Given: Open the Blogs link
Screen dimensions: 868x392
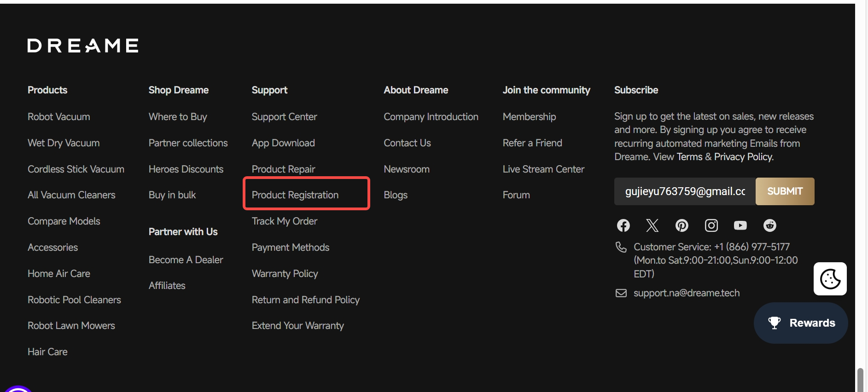Looking at the screenshot, I should coord(396,195).
